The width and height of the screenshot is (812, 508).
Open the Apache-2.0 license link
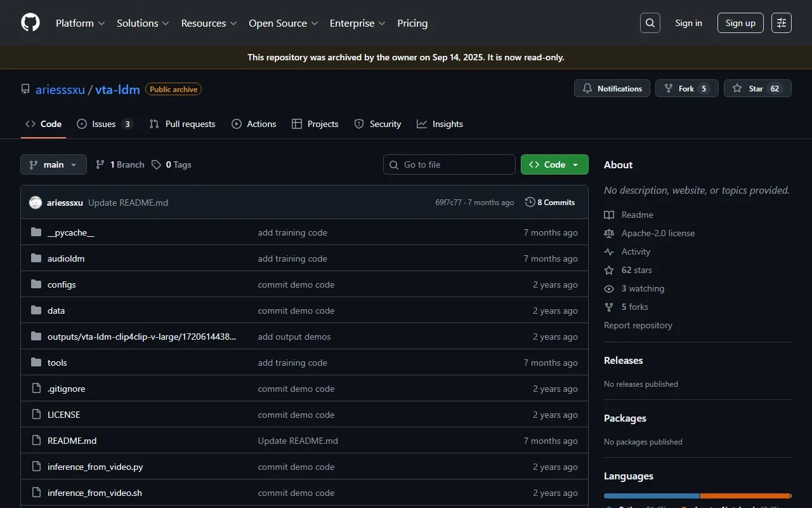tap(658, 233)
